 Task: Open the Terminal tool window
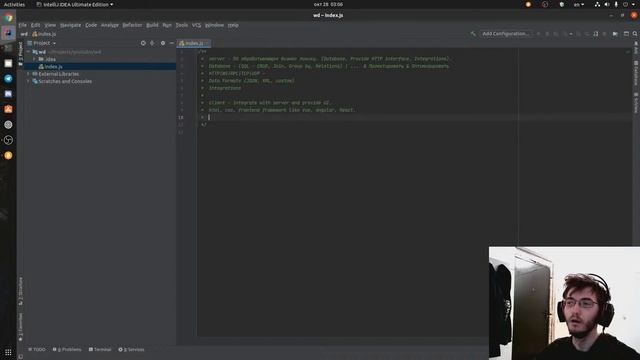(x=100, y=349)
